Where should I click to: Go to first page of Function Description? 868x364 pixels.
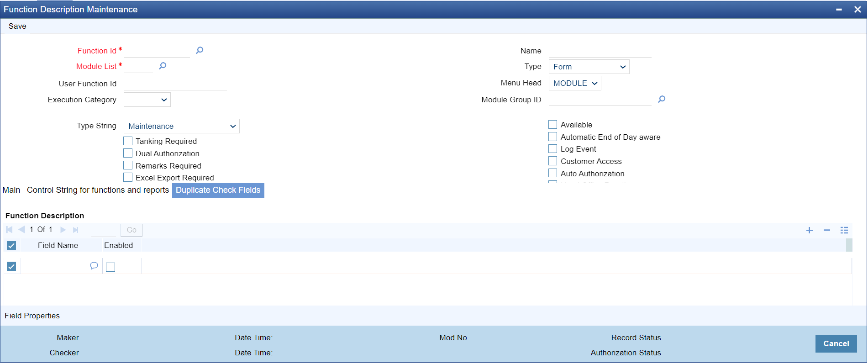click(9, 230)
